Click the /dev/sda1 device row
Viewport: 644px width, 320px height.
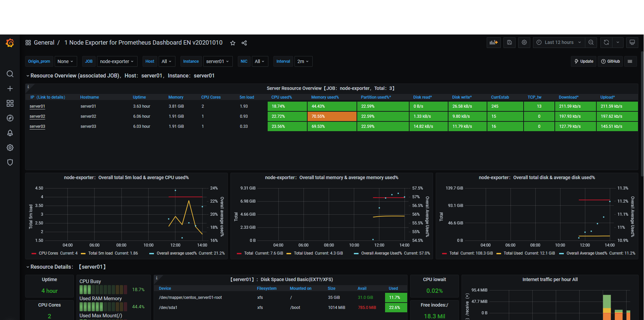click(280, 308)
